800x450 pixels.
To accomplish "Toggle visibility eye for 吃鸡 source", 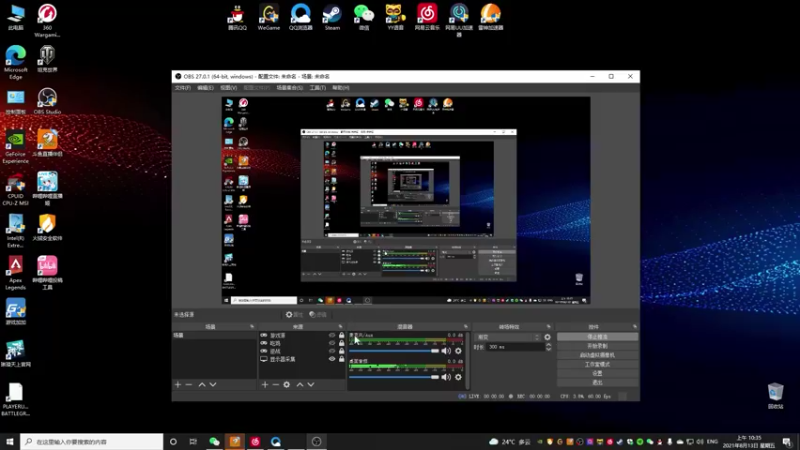I will 332,343.
